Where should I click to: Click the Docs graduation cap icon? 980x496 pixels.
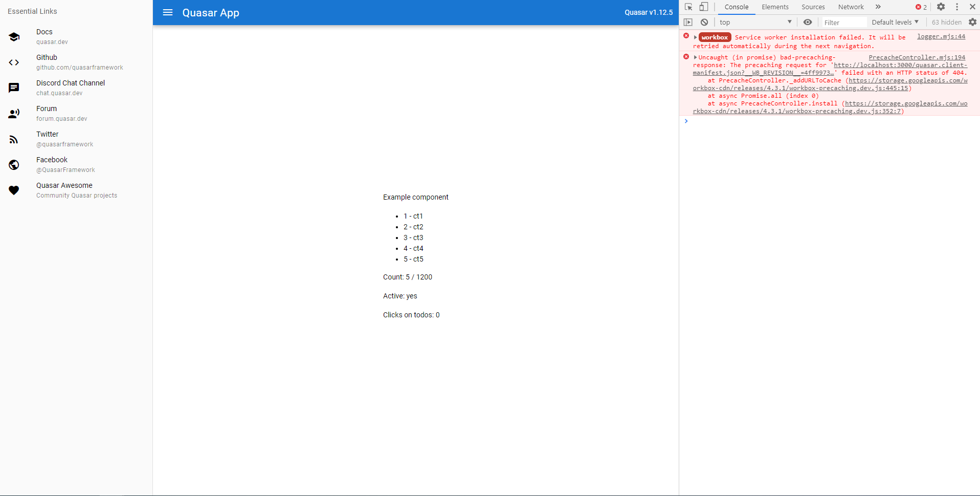(x=14, y=37)
